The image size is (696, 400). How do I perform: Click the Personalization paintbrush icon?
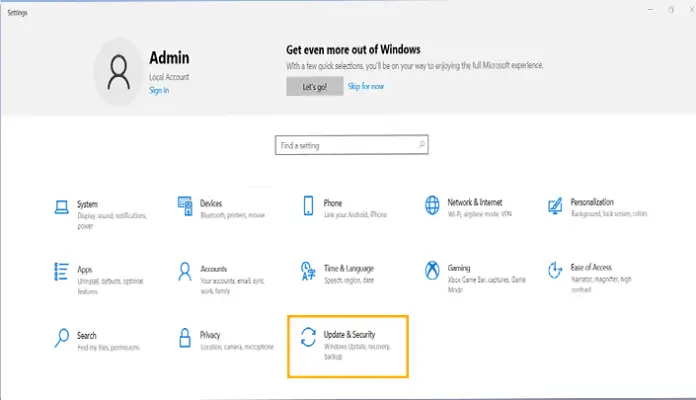tap(555, 207)
